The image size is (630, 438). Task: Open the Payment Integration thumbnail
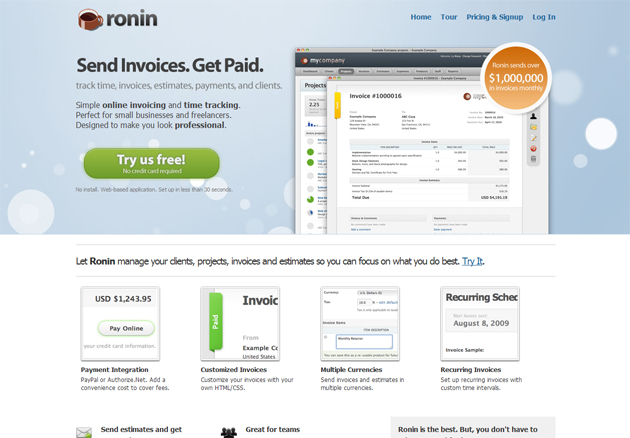pyautogui.click(x=120, y=323)
